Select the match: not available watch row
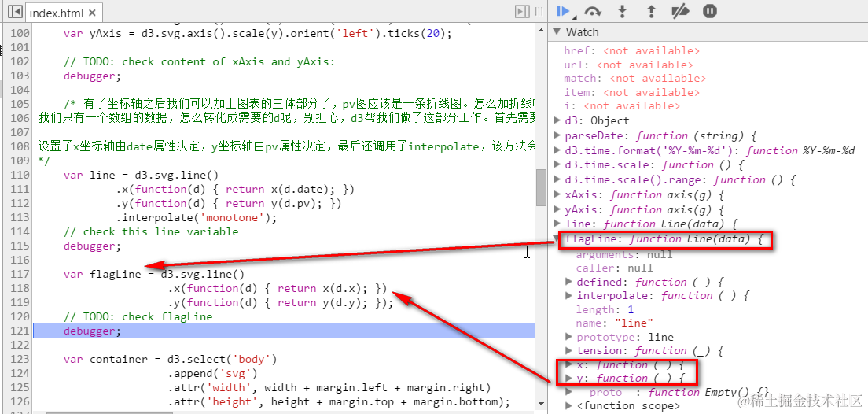 [635, 78]
